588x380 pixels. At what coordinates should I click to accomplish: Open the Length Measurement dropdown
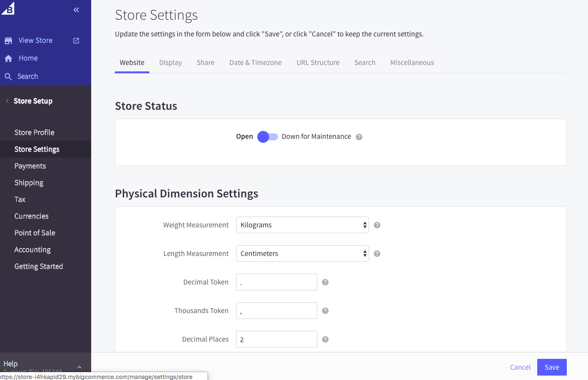point(302,253)
